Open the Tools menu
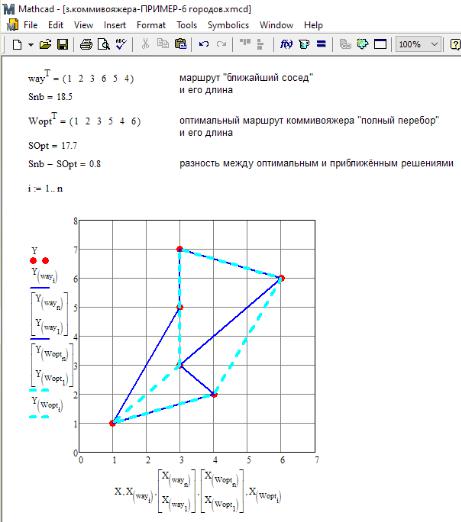The image size is (461, 522). [187, 25]
